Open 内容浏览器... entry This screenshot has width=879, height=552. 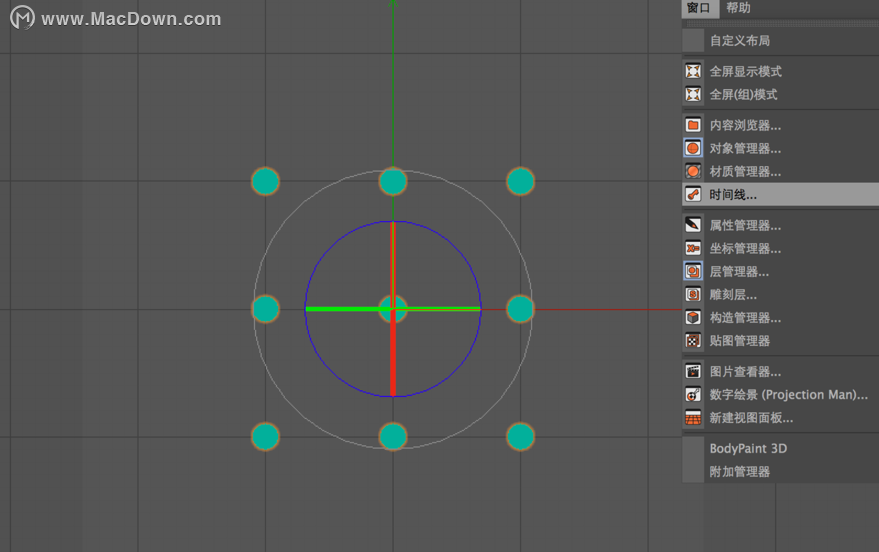[x=745, y=125]
